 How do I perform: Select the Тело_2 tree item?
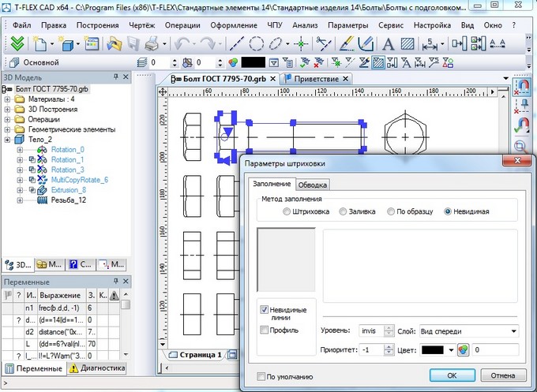[40, 140]
